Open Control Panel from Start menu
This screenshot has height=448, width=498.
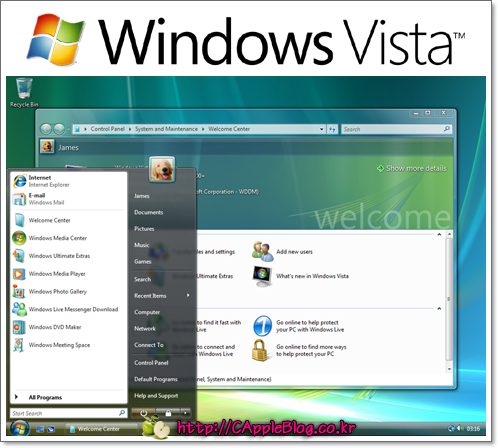click(151, 363)
